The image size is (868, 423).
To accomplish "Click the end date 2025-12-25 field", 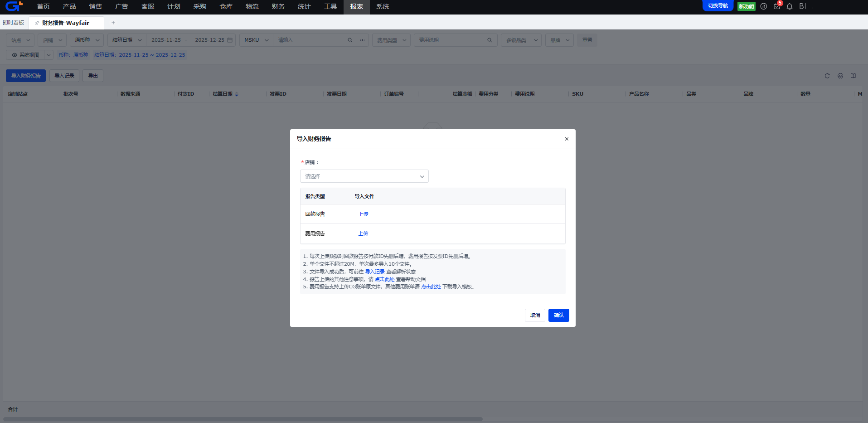I will tap(209, 40).
